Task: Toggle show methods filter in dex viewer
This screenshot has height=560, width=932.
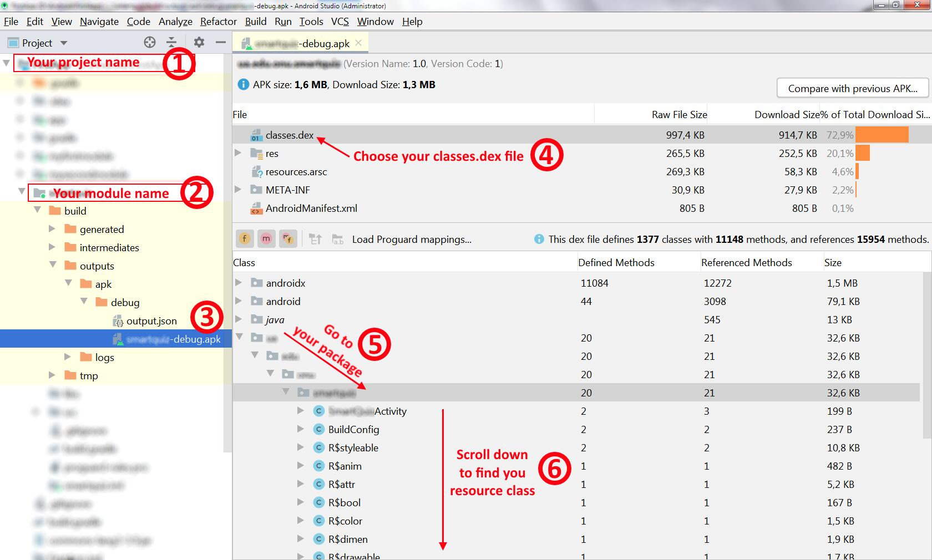Action: [266, 239]
